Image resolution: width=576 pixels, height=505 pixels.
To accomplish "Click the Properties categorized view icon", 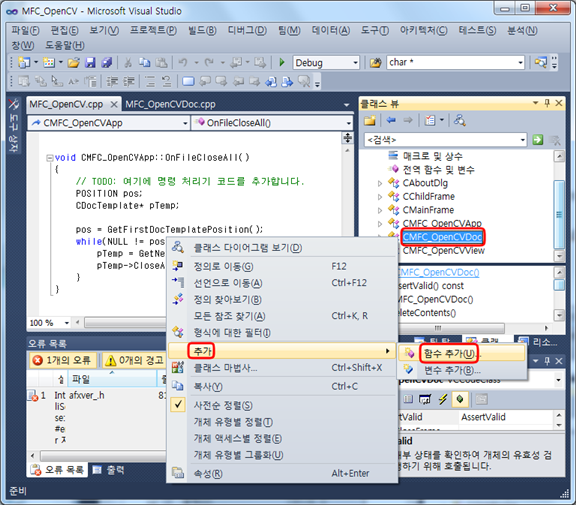I will pos(408,399).
